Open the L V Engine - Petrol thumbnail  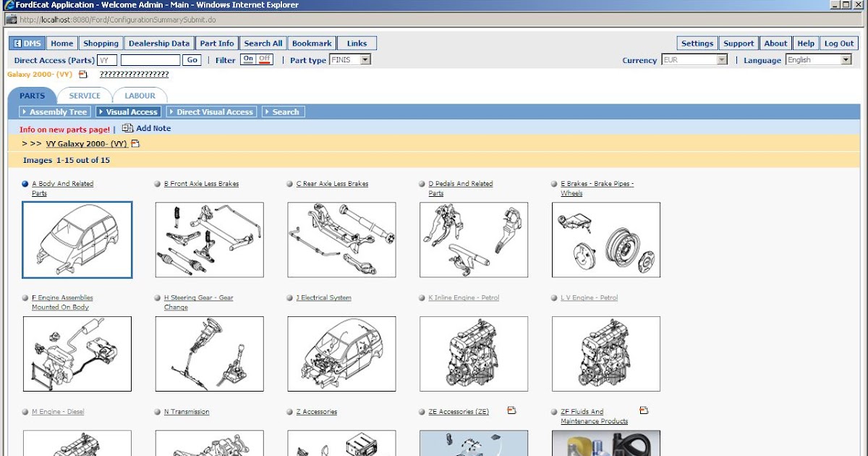[606, 354]
